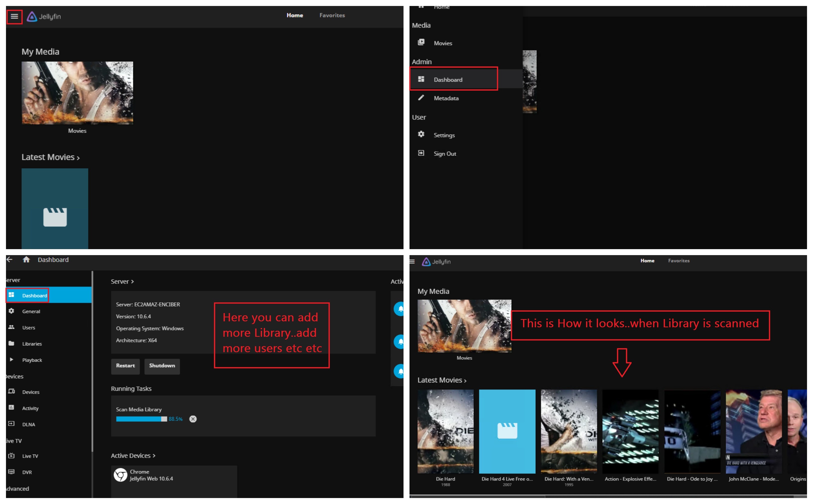Click the user Settings gear icon

coord(421,135)
